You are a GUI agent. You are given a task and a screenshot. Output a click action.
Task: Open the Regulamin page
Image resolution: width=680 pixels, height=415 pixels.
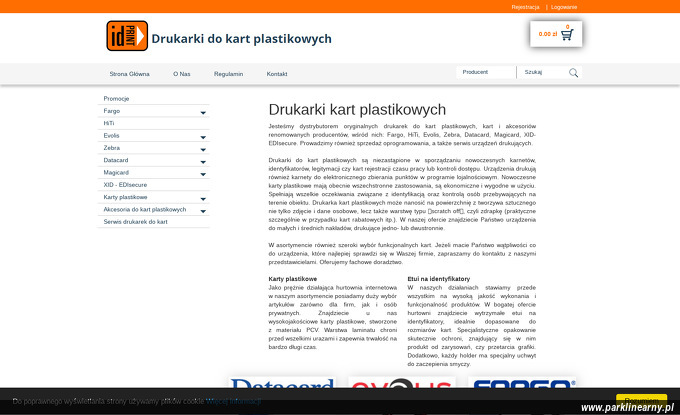(x=229, y=74)
